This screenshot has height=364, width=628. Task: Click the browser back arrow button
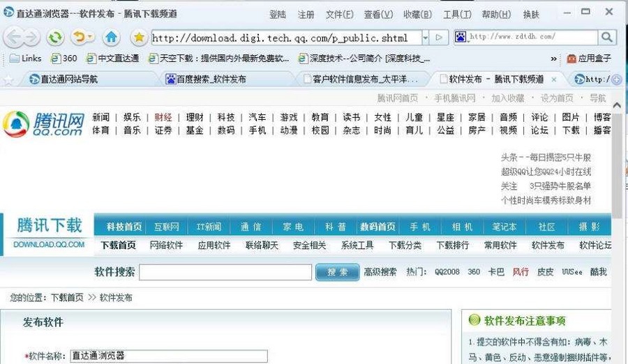pos(13,38)
